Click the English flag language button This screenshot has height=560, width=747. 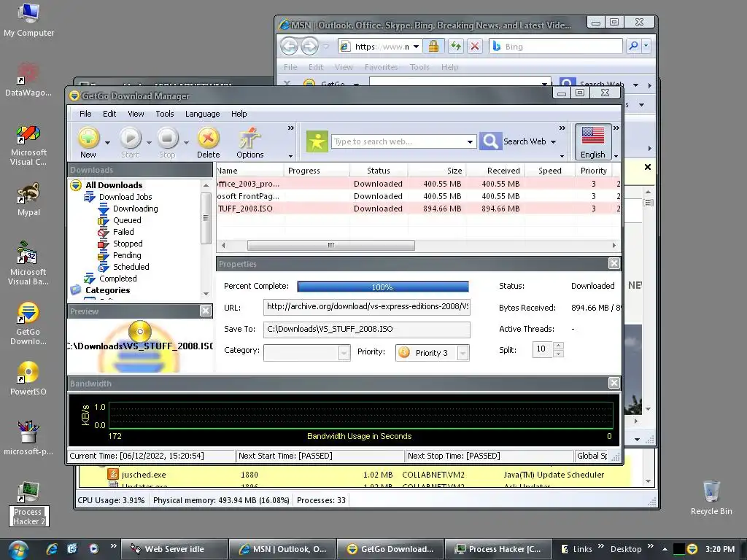coord(593,142)
